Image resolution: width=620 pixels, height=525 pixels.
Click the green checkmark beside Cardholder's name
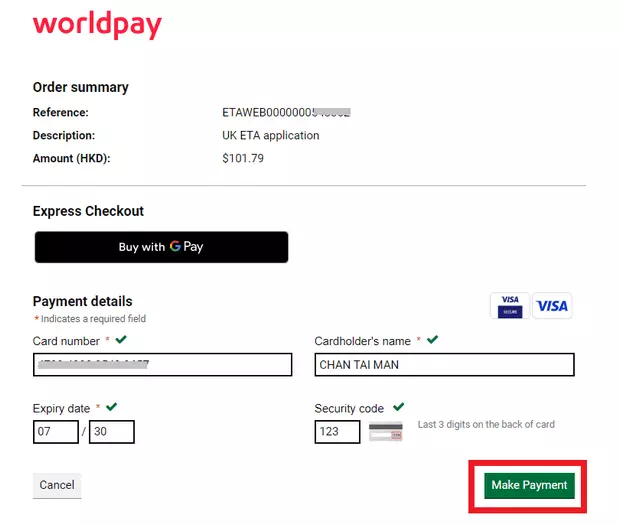point(433,340)
